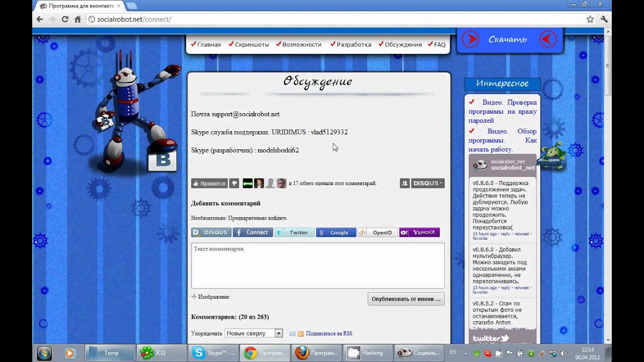Open the DISQUS dropdown menu button
This screenshot has width=644, height=362.
[x=428, y=184]
